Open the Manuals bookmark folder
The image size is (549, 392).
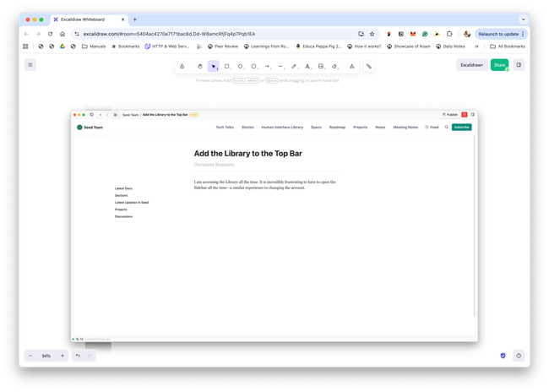(x=94, y=46)
